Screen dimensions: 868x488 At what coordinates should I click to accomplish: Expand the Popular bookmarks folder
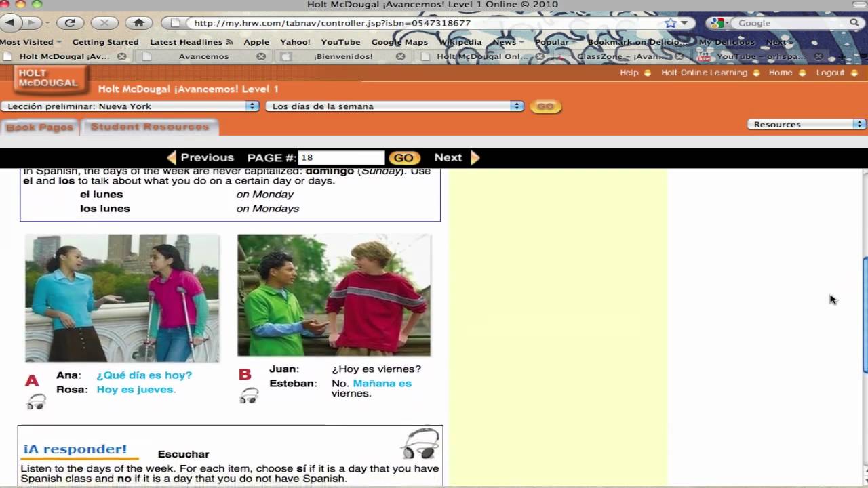pyautogui.click(x=555, y=42)
